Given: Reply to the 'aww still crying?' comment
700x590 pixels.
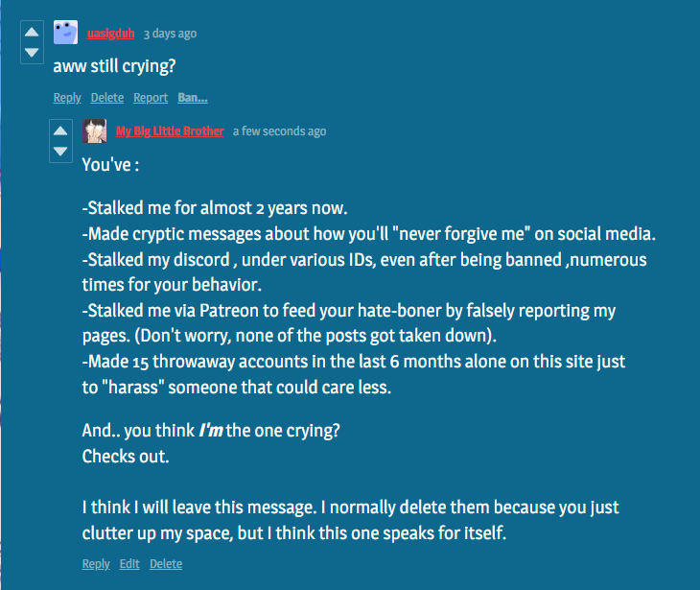Looking at the screenshot, I should click(67, 98).
